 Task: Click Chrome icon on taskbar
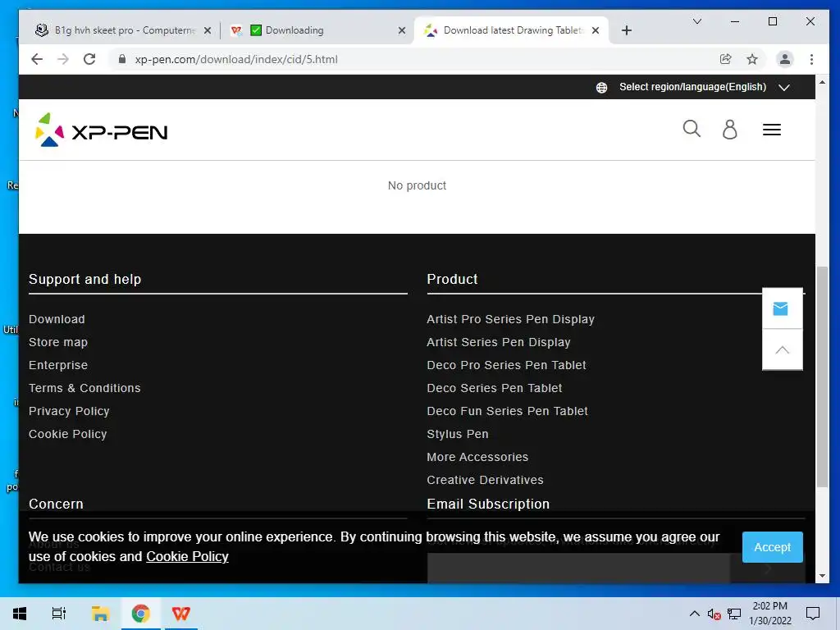point(140,614)
